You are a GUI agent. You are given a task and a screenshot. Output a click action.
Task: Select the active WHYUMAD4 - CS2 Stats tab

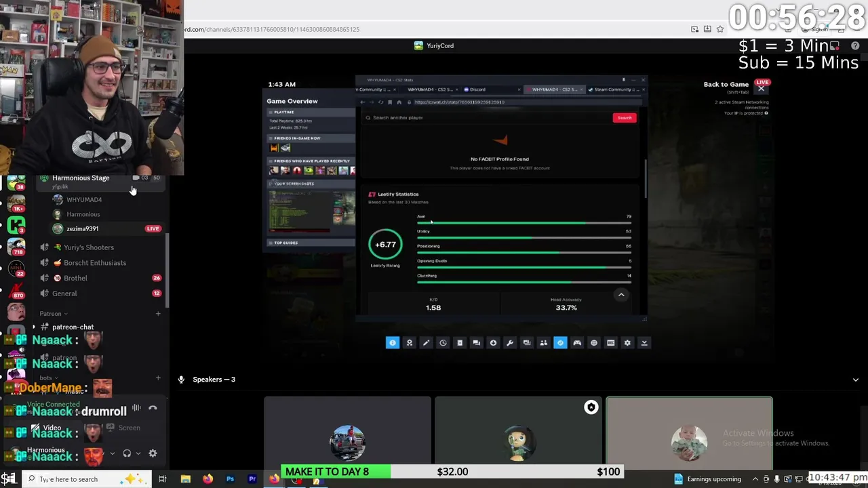point(555,89)
